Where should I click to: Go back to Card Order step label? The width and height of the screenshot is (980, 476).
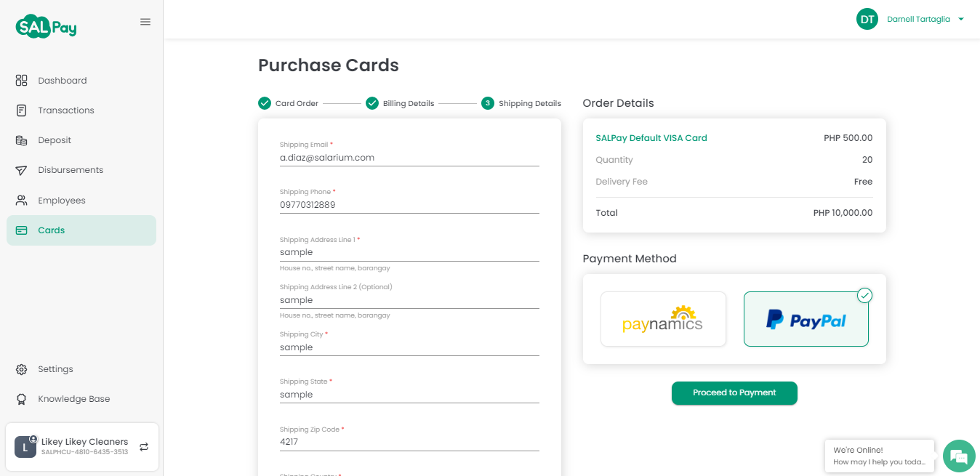297,104
